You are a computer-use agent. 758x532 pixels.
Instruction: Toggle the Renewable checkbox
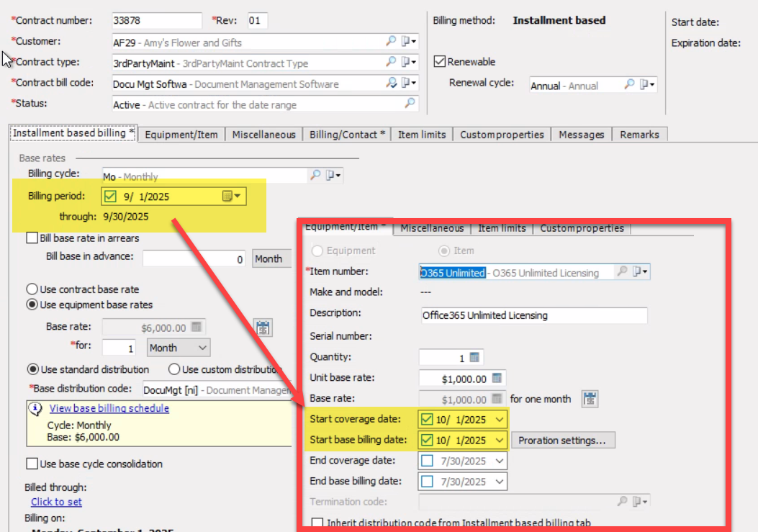pyautogui.click(x=439, y=61)
